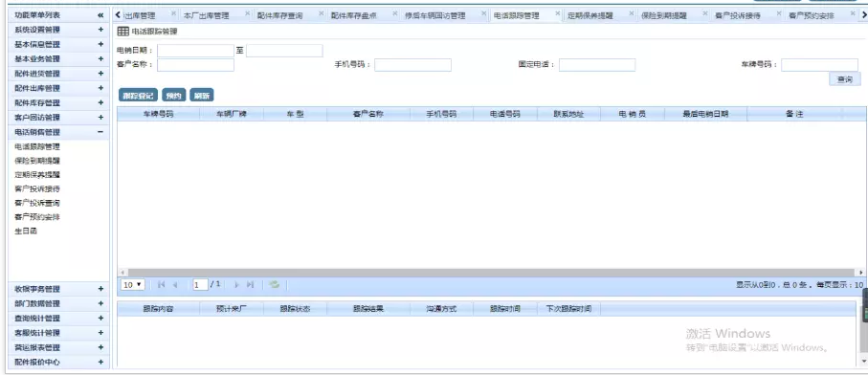Close the 客户预约安排 tab
This screenshot has width=868, height=375.
[x=853, y=13]
